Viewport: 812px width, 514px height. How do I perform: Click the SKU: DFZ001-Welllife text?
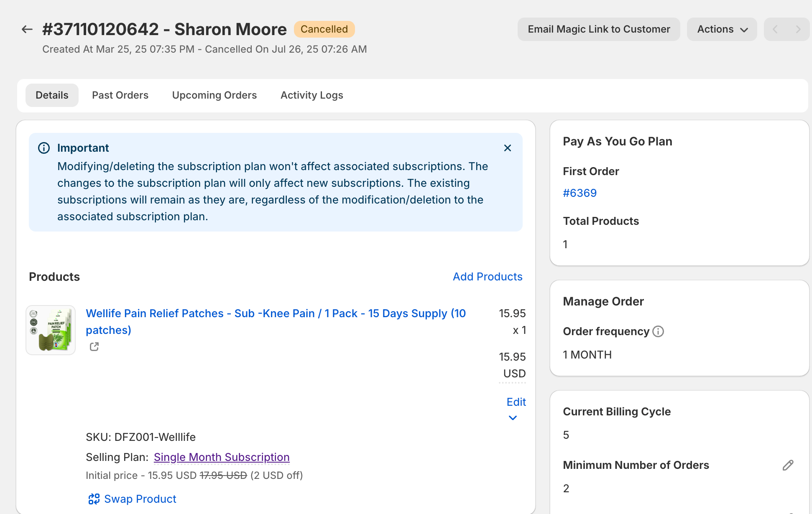(x=141, y=437)
